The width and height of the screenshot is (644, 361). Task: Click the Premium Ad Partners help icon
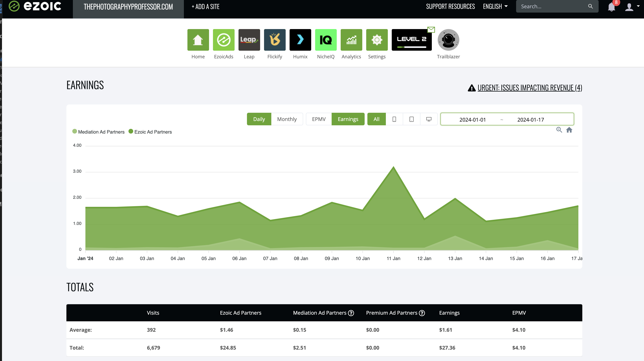tap(422, 313)
